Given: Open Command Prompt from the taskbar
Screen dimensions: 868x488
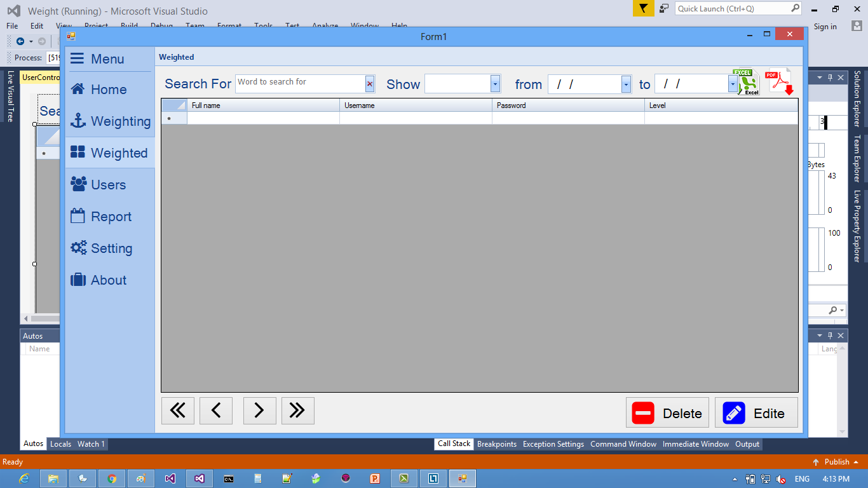Looking at the screenshot, I should (x=229, y=478).
